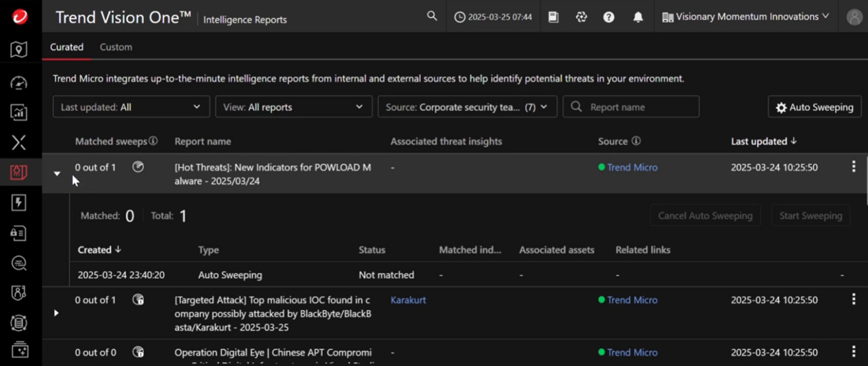Click the Start Sweeping button
868x366 pixels.
(x=810, y=215)
